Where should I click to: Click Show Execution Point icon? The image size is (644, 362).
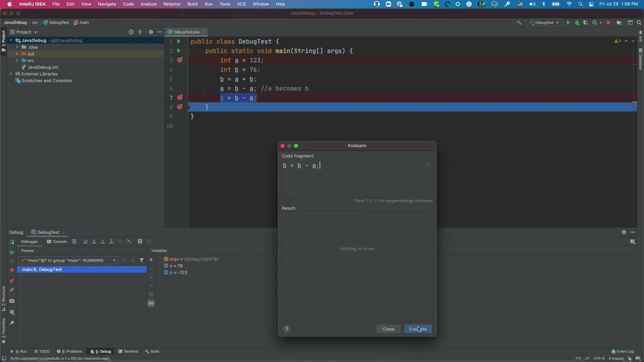point(74,241)
